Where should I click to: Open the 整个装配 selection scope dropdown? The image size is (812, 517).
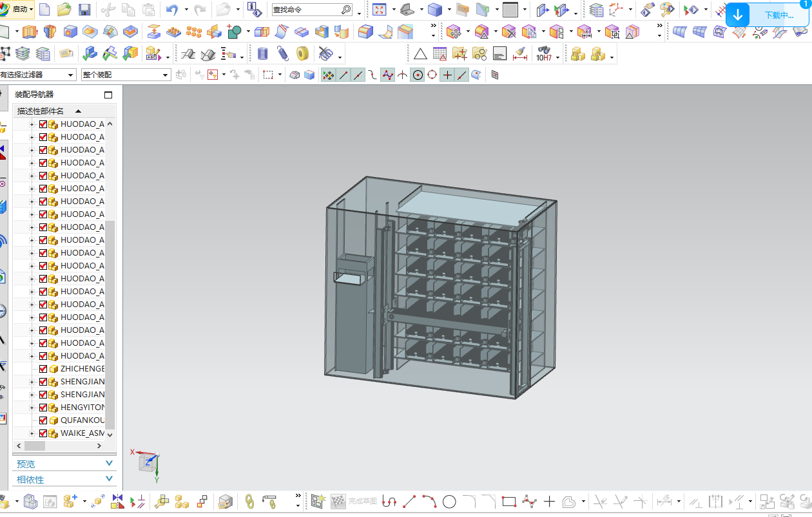pos(166,75)
